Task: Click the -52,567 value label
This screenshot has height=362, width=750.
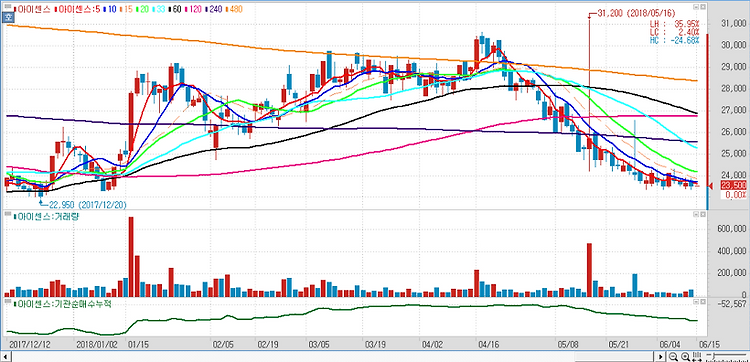Action: coord(732,304)
